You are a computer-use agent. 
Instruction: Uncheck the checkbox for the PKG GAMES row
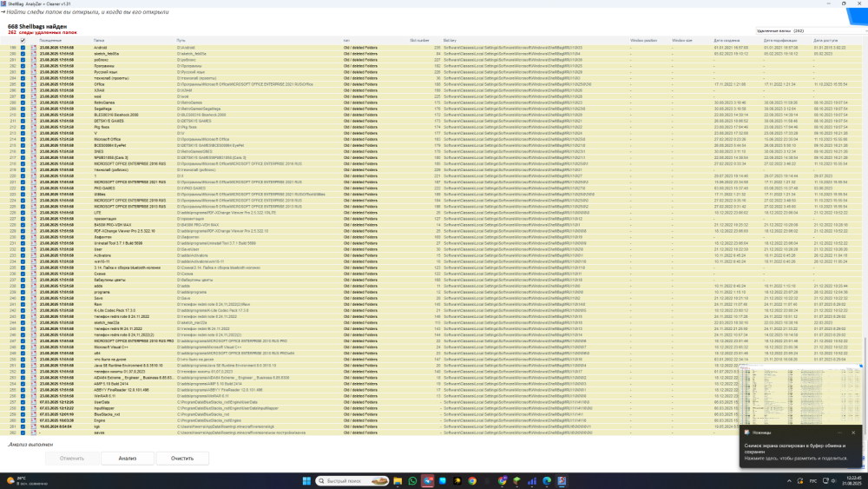[23, 188]
